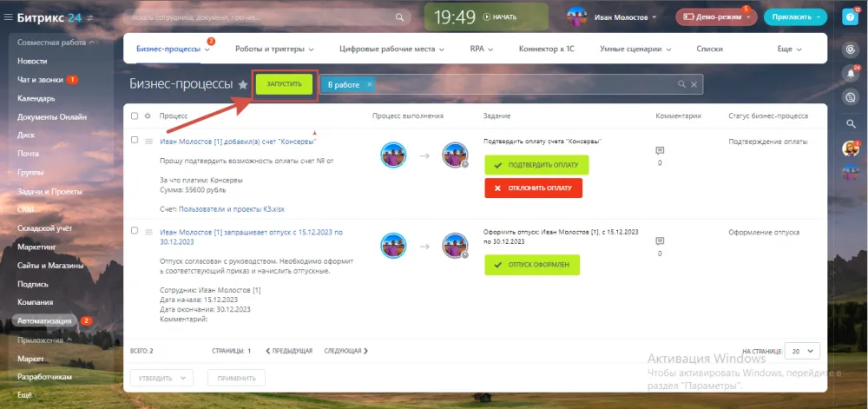Click the ОТПУСК ОФОРМЛЕН button

click(532, 265)
